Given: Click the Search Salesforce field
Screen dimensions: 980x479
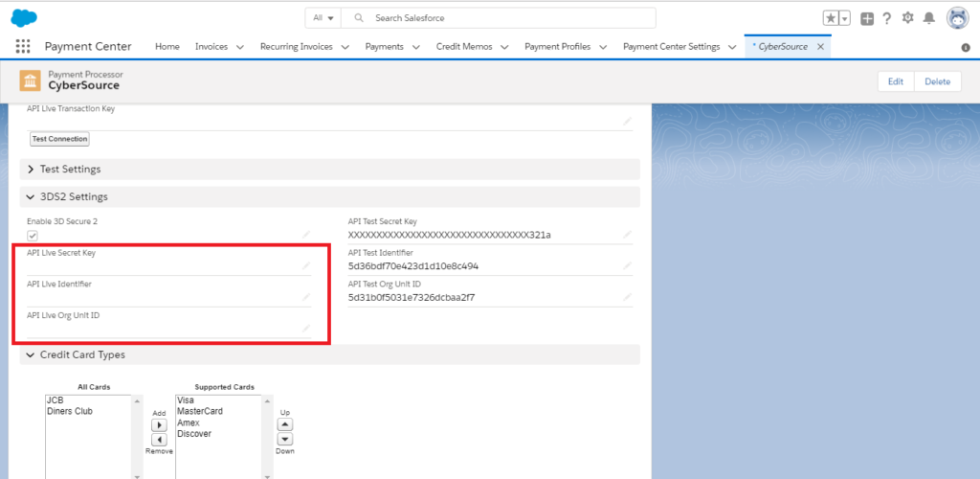Looking at the screenshot, I should coord(507,18).
